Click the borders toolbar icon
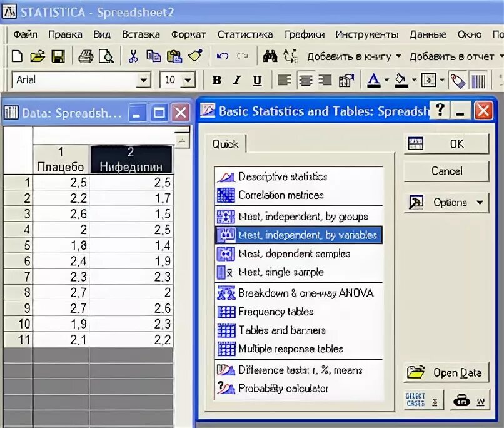Image resolution: width=504 pixels, height=428 pixels. tap(429, 80)
